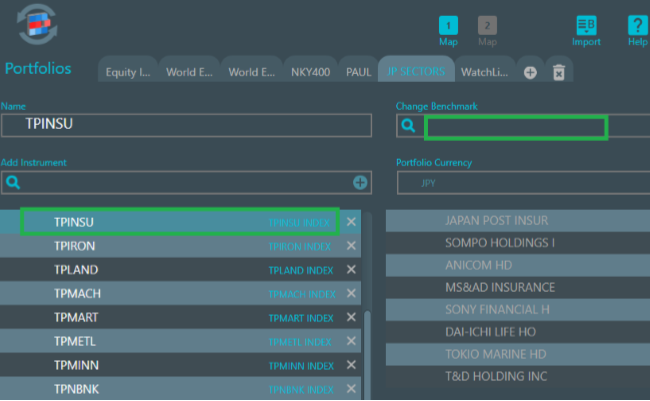
Task: Remove TPMART instrument with X
Action: (x=351, y=317)
